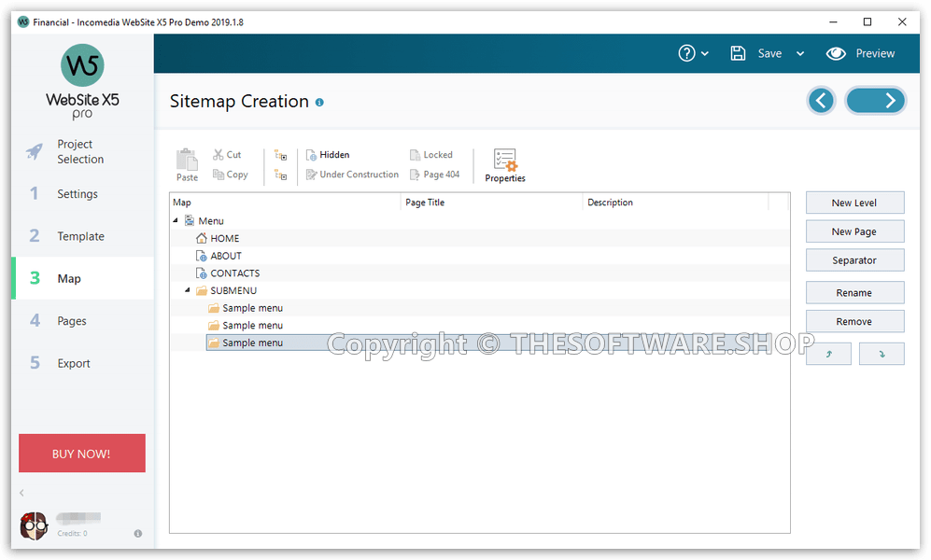Click the Save label
Screen dimensions: 931x560
pos(769,53)
